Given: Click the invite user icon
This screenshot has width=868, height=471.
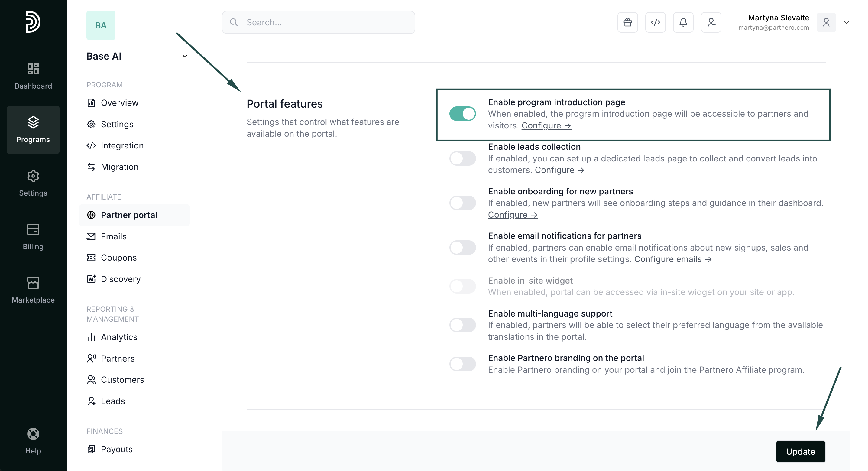Looking at the screenshot, I should point(711,22).
